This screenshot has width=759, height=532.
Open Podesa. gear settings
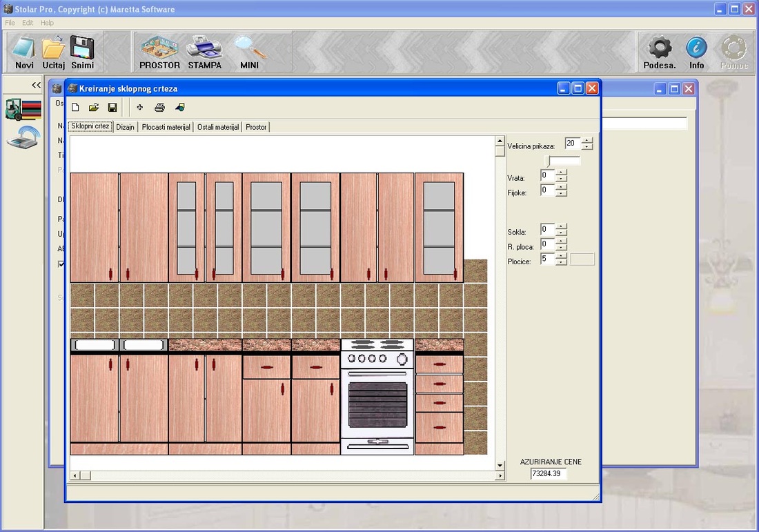(x=660, y=52)
